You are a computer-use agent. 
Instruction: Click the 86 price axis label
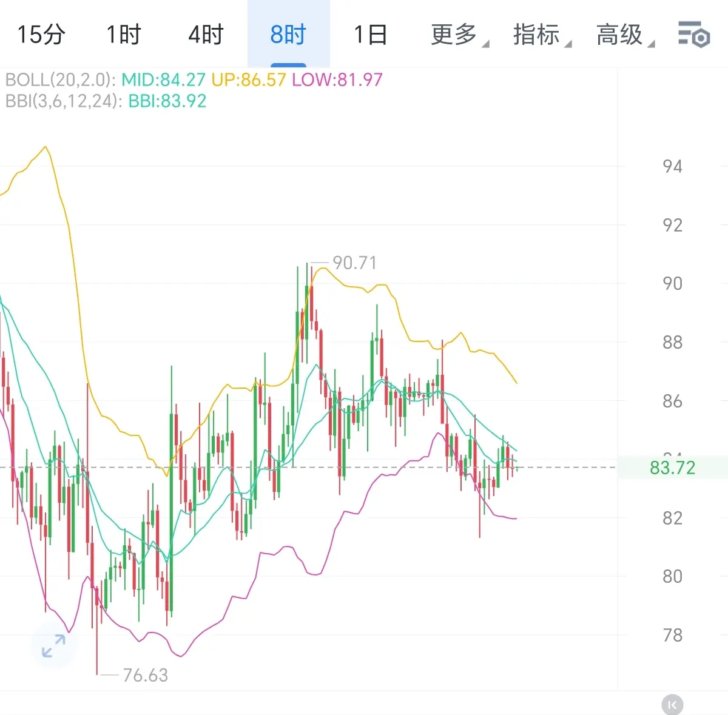[x=672, y=401]
